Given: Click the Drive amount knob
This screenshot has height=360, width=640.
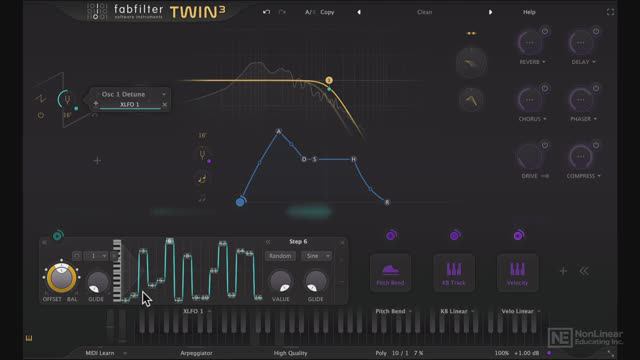Looking at the screenshot, I should 529,157.
